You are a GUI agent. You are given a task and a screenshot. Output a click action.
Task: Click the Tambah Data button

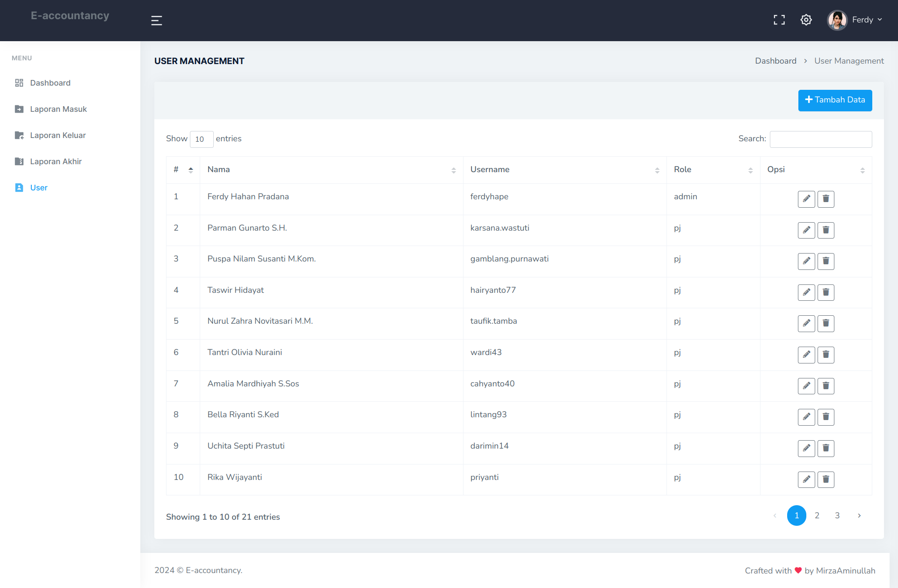(x=835, y=100)
